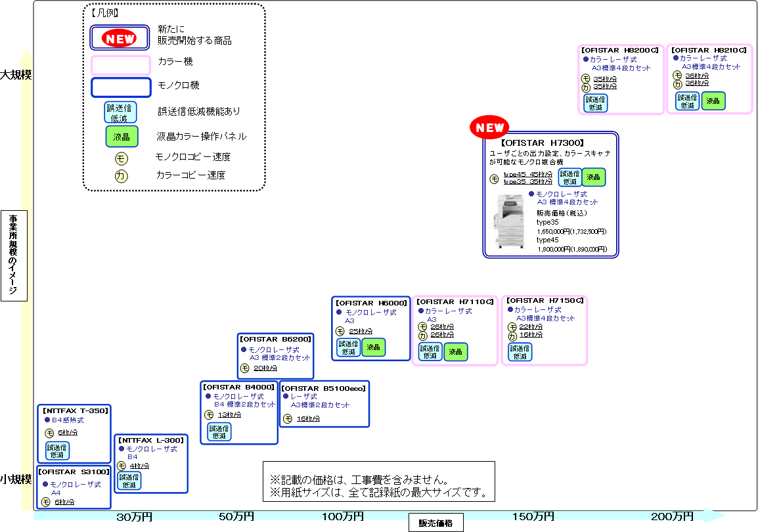
Task: Click the 【OFISTAR H7110C】 title
Action: [x=455, y=301]
